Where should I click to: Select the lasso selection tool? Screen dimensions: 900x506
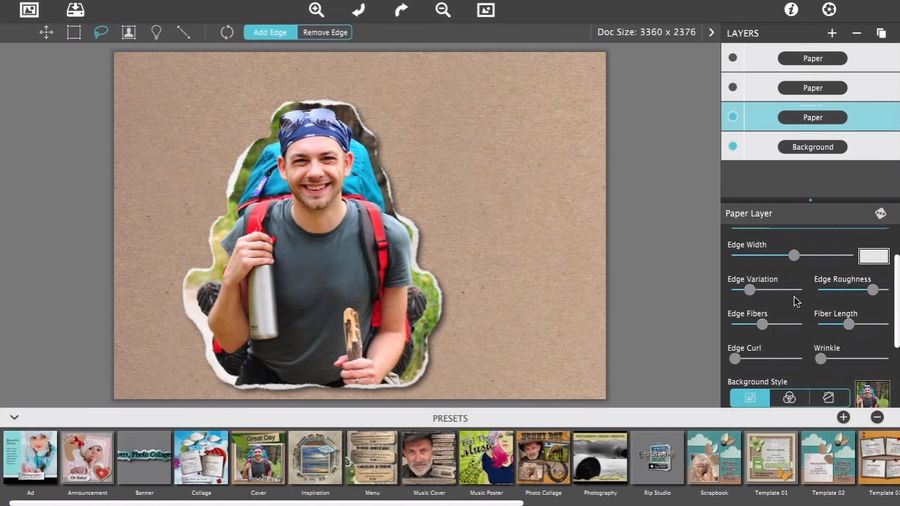(x=101, y=32)
